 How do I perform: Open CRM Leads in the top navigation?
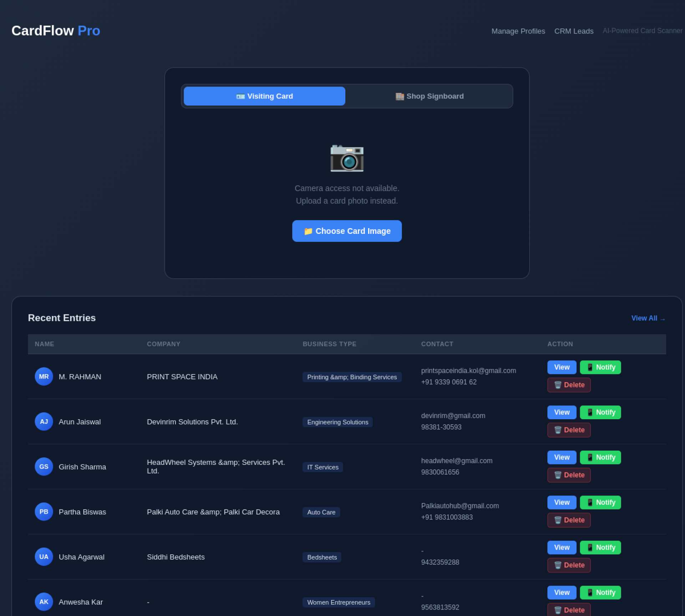click(574, 31)
